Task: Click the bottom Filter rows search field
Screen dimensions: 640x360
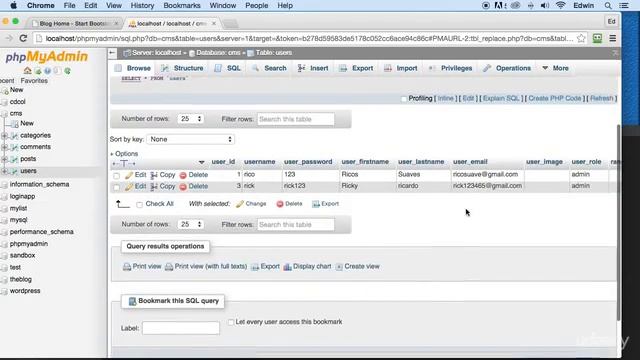Action: point(296,225)
